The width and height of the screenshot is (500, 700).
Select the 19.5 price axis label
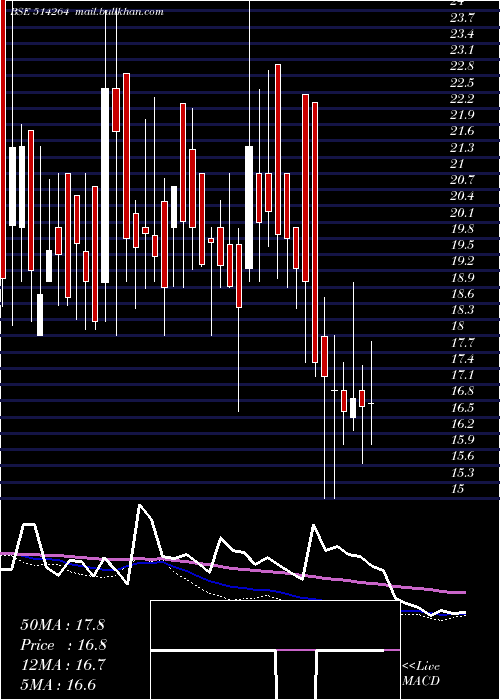click(462, 245)
